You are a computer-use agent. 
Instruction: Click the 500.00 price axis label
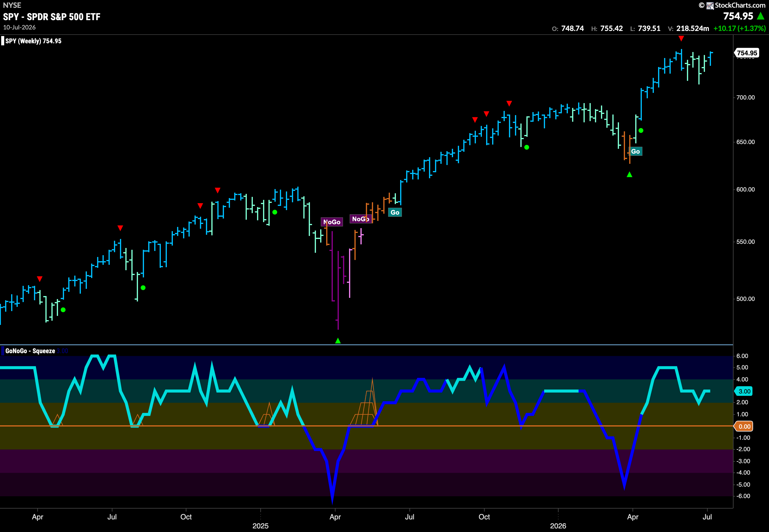coord(745,299)
